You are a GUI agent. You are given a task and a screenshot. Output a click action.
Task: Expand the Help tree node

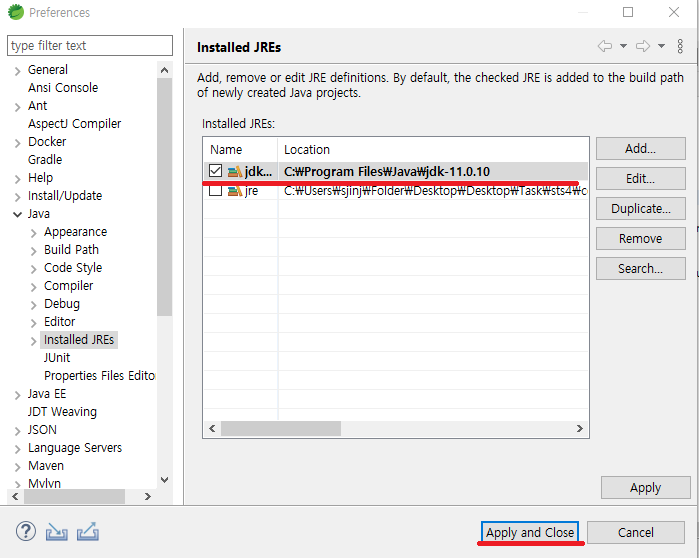(x=17, y=179)
